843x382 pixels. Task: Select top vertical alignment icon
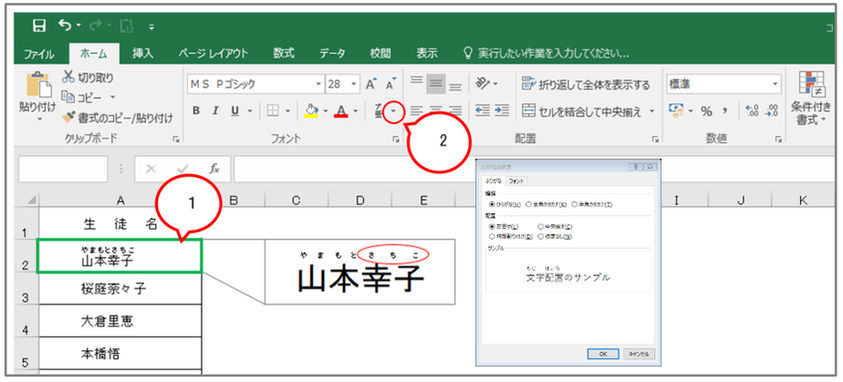(416, 80)
